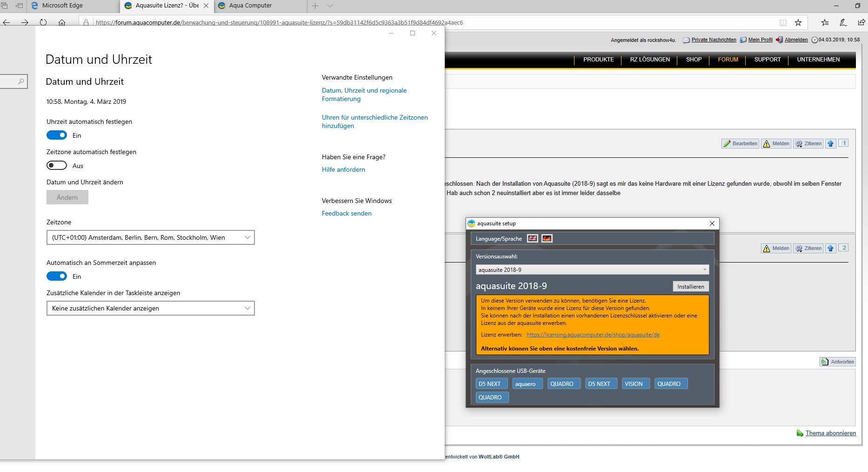Click the Melden warning icon button
This screenshot has width=868, height=472.
[x=776, y=143]
